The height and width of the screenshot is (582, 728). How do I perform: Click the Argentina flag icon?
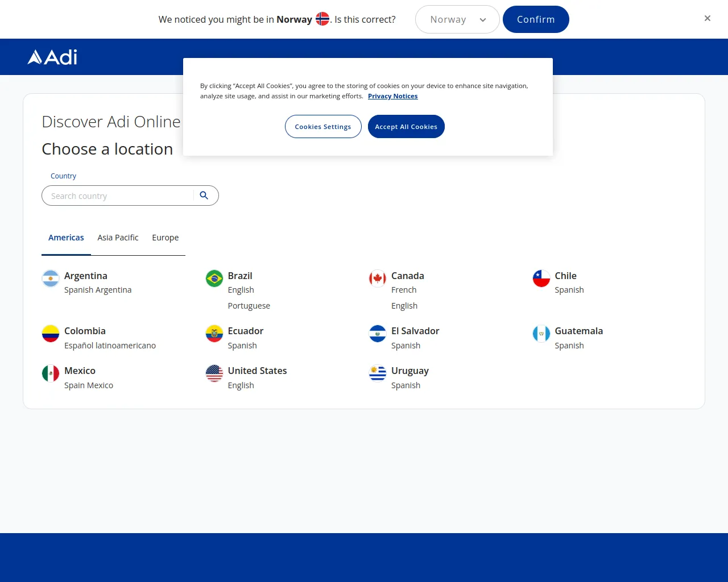51,278
